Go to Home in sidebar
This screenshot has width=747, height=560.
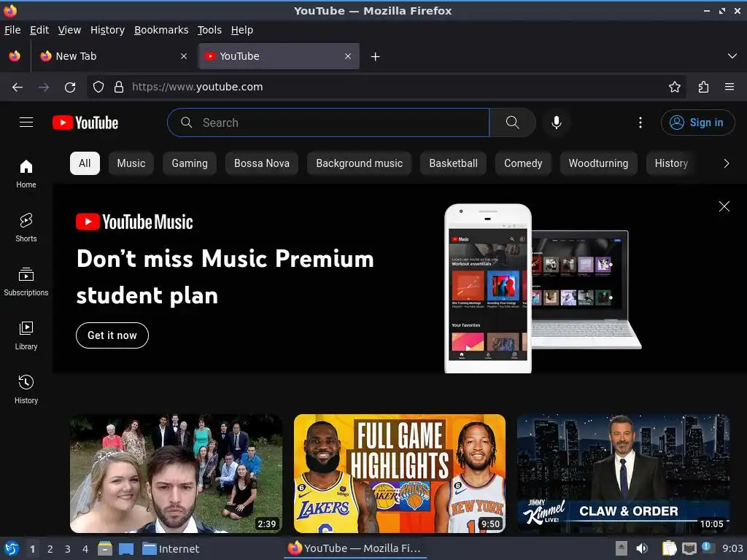pyautogui.click(x=26, y=174)
